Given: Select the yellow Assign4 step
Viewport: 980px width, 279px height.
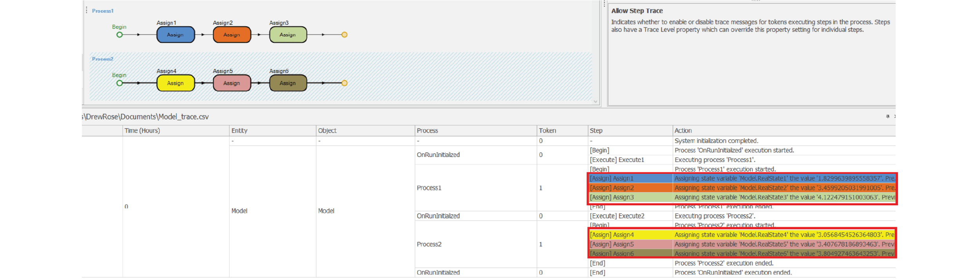Looking at the screenshot, I should coord(176,83).
